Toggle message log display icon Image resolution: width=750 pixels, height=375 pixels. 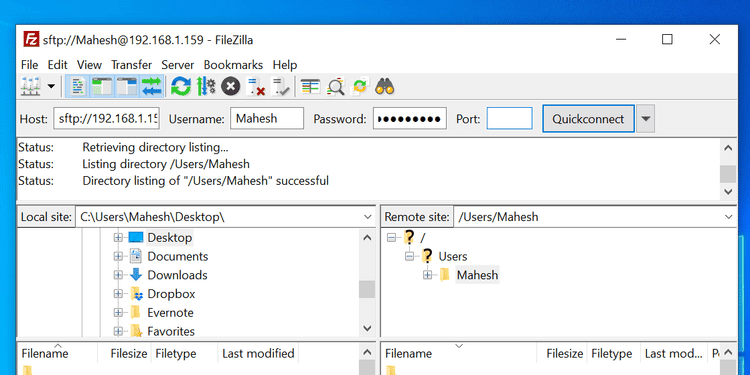pyautogui.click(x=78, y=87)
